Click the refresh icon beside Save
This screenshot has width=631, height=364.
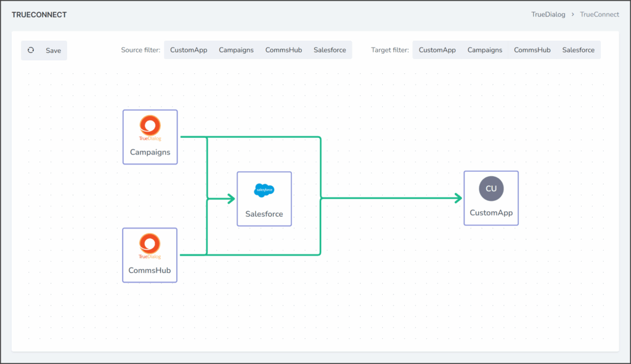pos(31,51)
